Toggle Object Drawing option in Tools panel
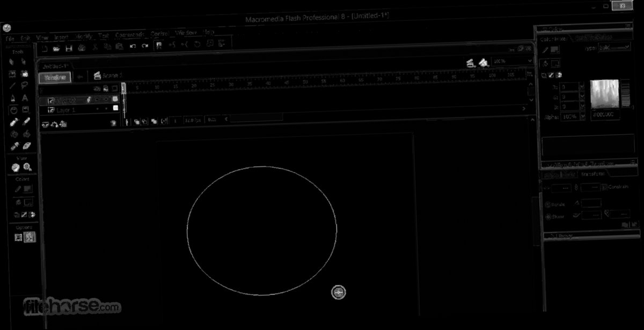The width and height of the screenshot is (644, 330). (18, 237)
